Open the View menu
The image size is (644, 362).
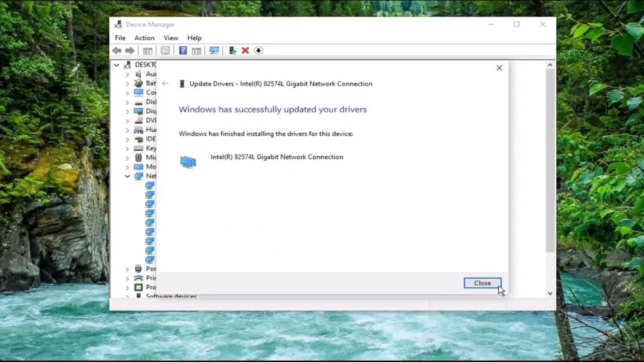click(x=171, y=38)
